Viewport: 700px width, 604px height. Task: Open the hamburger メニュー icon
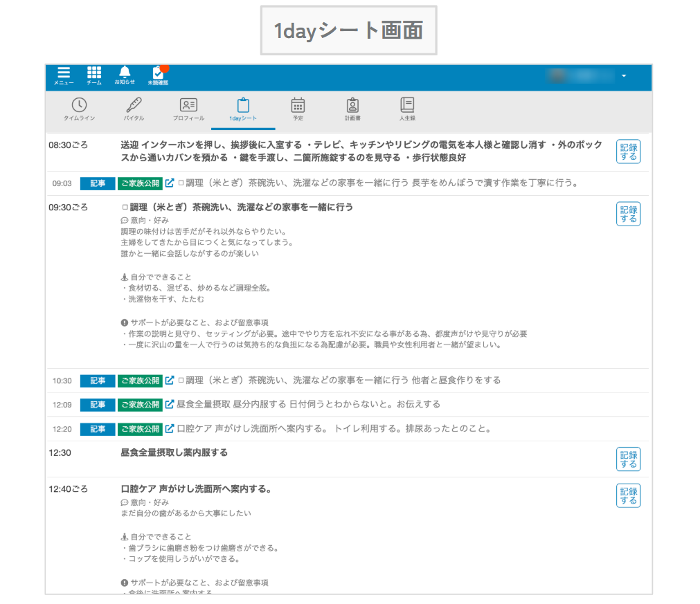tap(64, 75)
